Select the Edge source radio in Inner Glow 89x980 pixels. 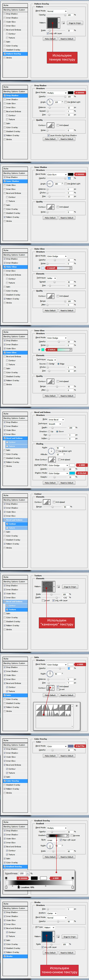coord(59,364)
